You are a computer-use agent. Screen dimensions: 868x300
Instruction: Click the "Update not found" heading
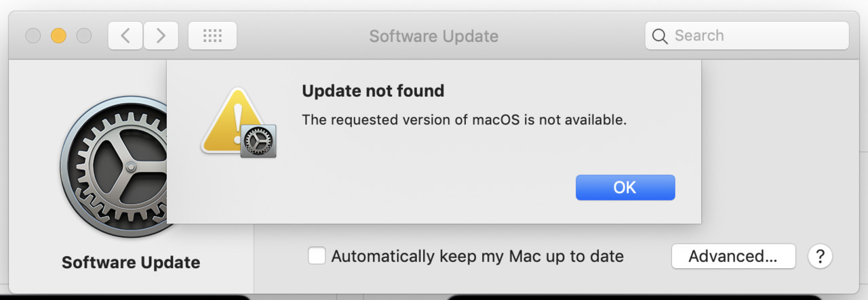(x=373, y=91)
